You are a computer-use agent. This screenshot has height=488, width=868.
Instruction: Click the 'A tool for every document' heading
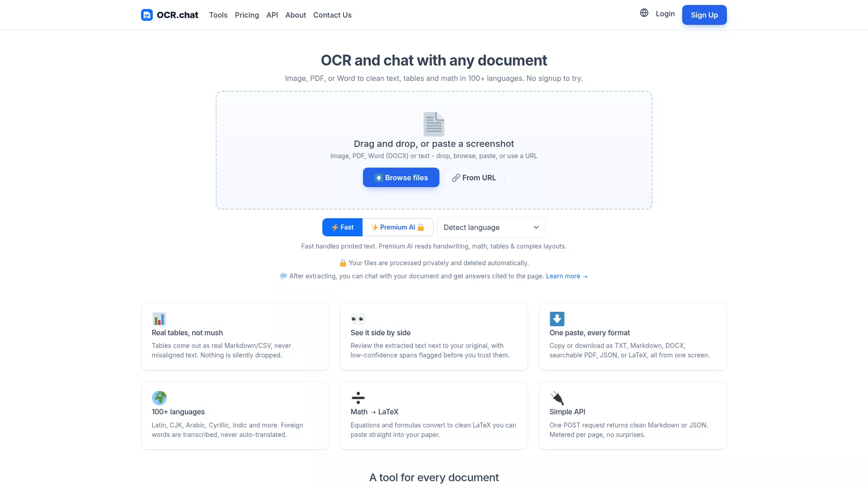[x=434, y=478]
